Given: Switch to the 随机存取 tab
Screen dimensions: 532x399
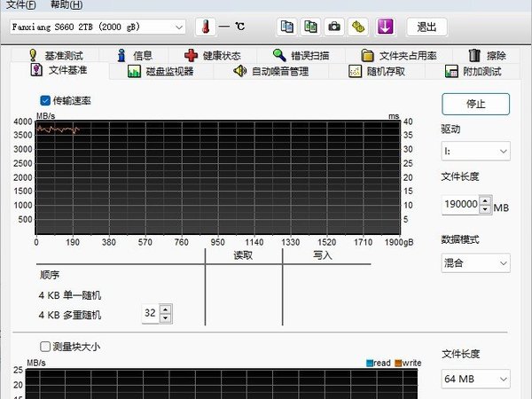Looking at the screenshot, I should (377, 71).
